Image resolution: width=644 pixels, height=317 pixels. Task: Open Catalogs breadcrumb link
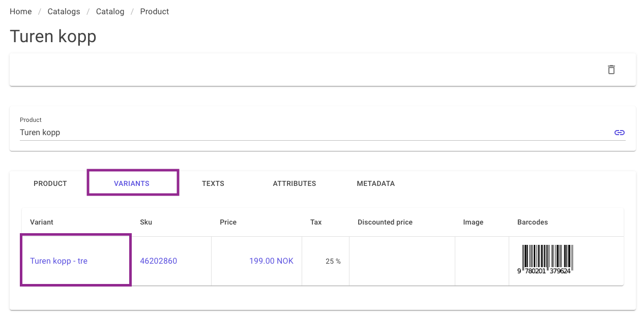click(64, 11)
